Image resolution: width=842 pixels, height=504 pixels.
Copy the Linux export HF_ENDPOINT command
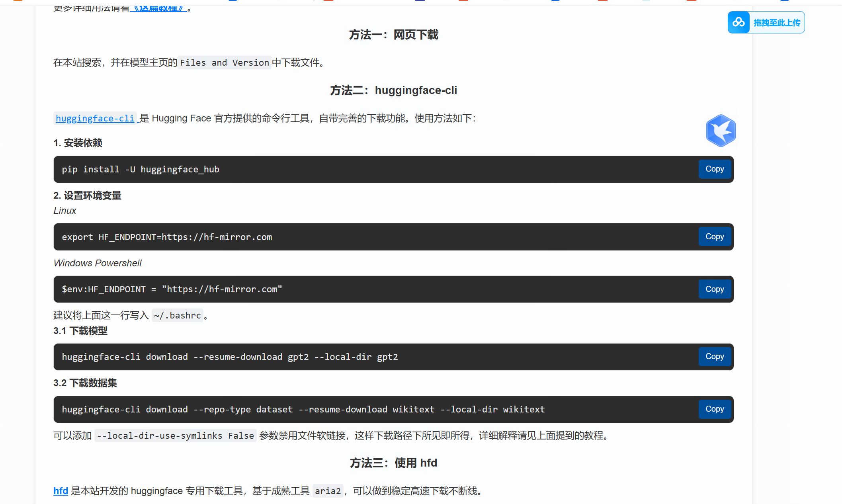tap(714, 237)
